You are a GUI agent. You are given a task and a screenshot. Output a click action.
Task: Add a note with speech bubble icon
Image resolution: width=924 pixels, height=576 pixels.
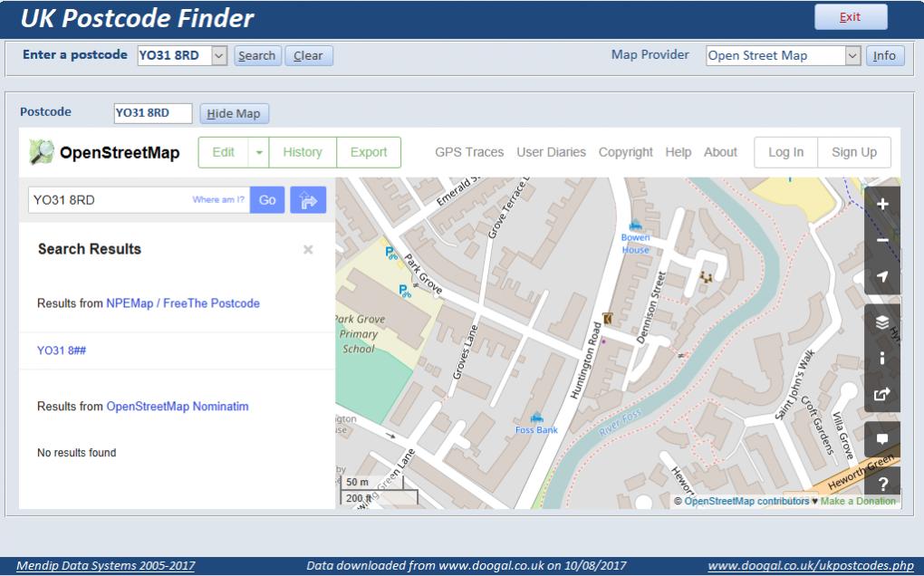[882, 438]
